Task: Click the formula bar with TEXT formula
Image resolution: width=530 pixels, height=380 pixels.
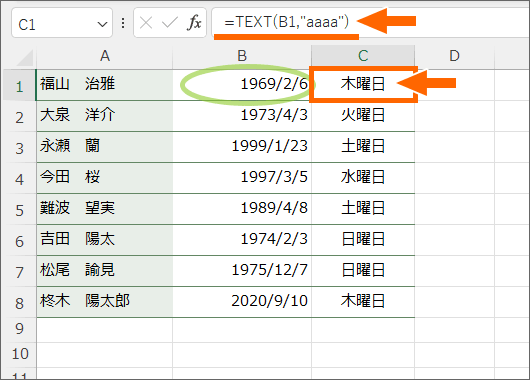Action: pos(370,22)
